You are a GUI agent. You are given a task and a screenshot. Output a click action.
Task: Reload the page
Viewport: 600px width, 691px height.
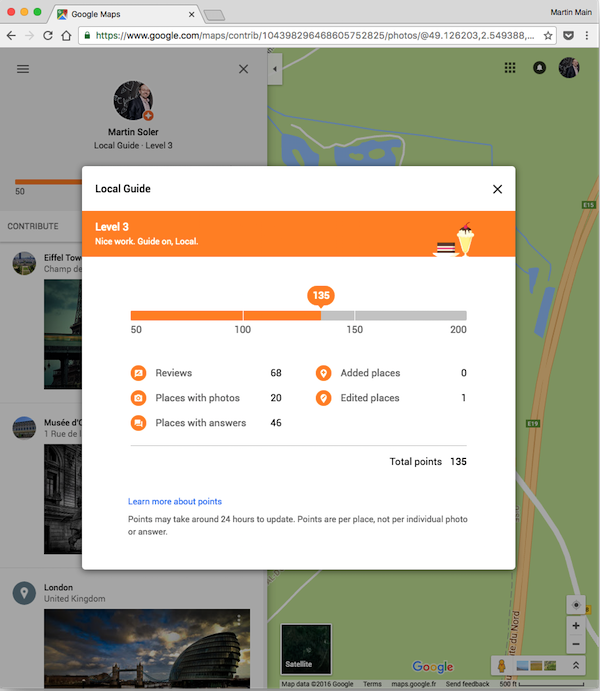pos(48,36)
